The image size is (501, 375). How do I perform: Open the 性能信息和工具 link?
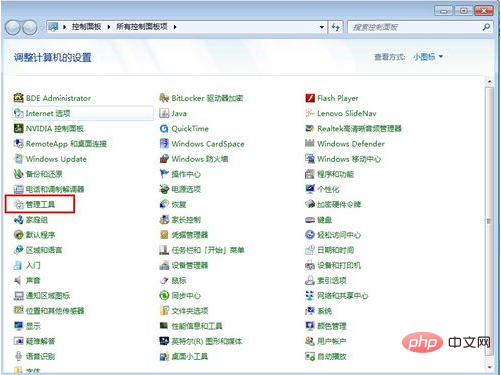tap(197, 326)
